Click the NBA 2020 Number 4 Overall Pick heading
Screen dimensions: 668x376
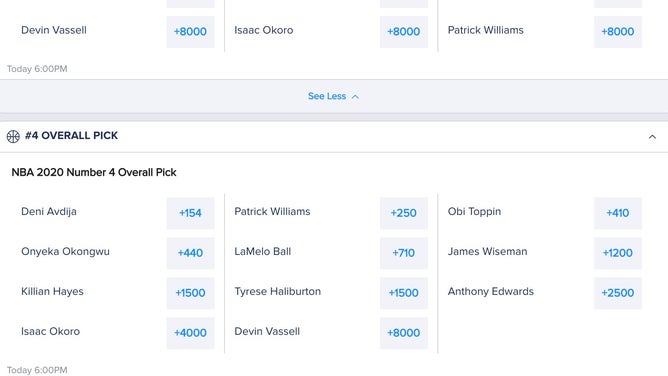94,172
